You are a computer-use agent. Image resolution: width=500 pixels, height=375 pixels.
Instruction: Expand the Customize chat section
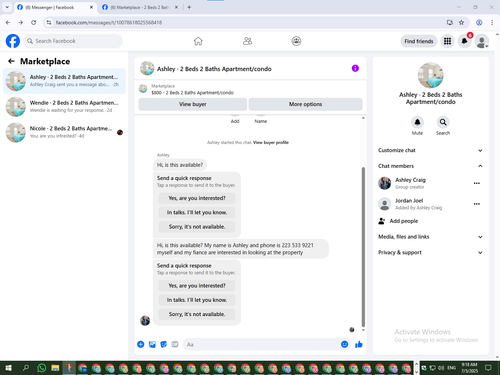(x=430, y=150)
